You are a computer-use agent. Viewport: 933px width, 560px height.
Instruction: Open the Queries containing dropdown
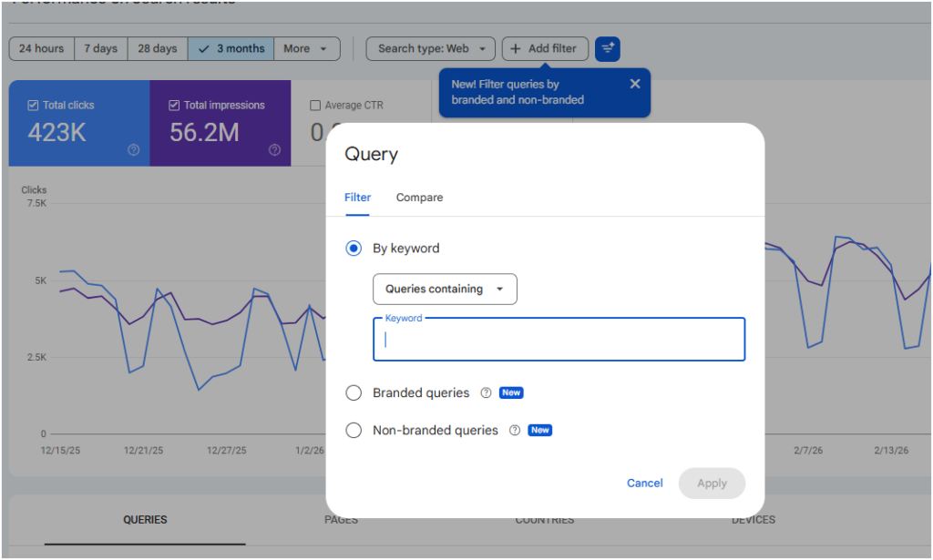tap(445, 289)
